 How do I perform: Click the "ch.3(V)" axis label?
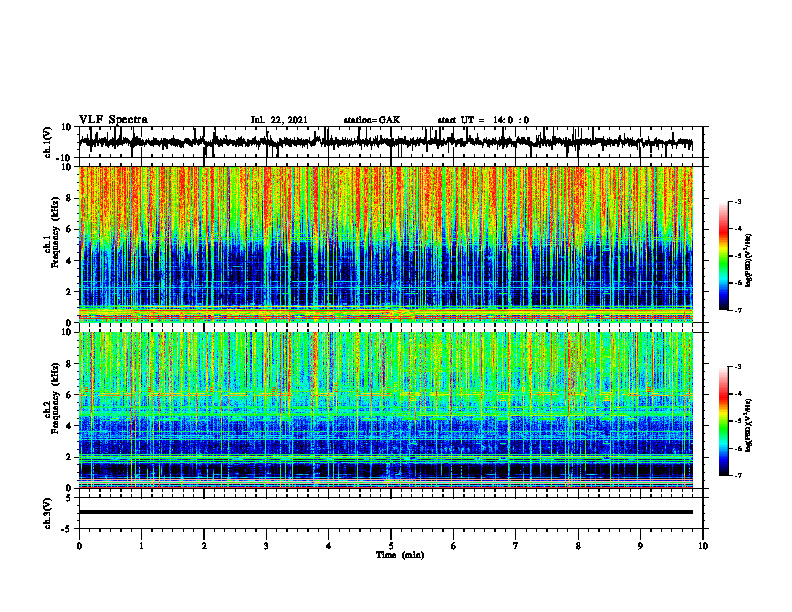click(48, 513)
